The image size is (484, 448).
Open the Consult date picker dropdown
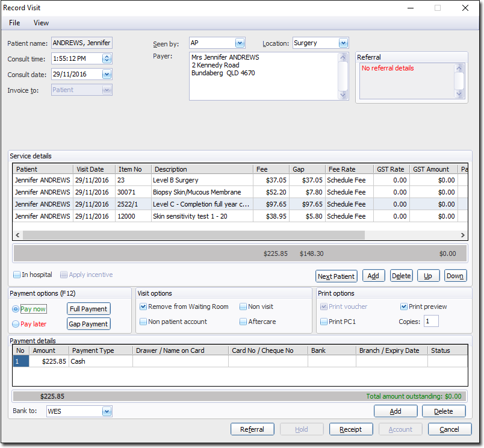point(107,75)
